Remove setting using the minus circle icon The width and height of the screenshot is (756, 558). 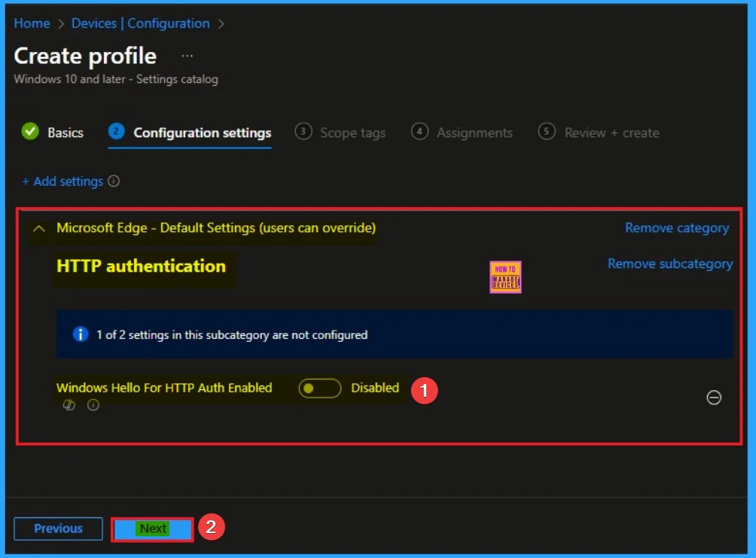point(714,398)
